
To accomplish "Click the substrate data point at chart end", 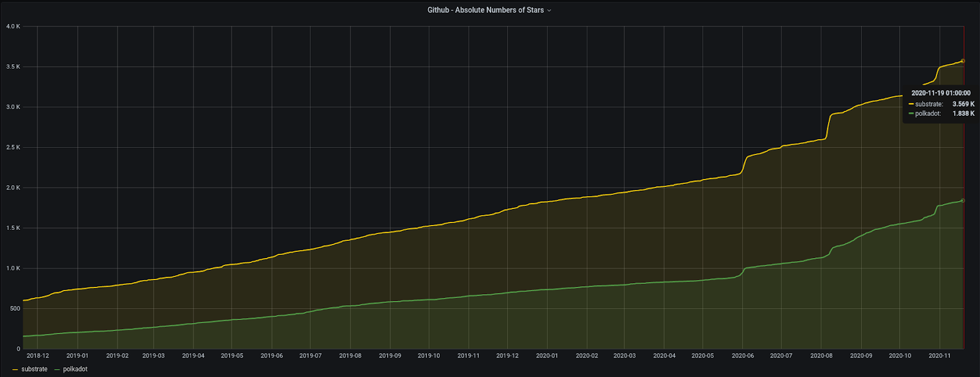I will 963,61.
